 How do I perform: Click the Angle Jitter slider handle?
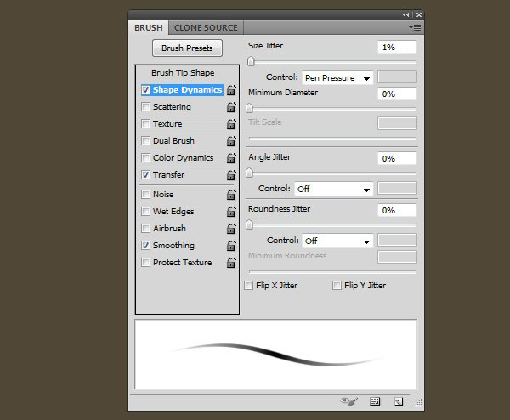(249, 173)
